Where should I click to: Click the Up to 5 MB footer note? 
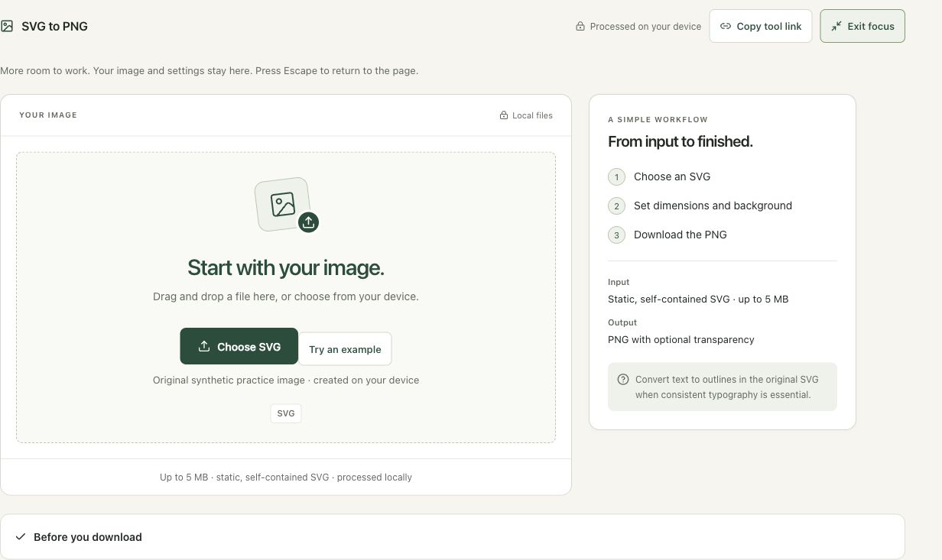pos(286,477)
